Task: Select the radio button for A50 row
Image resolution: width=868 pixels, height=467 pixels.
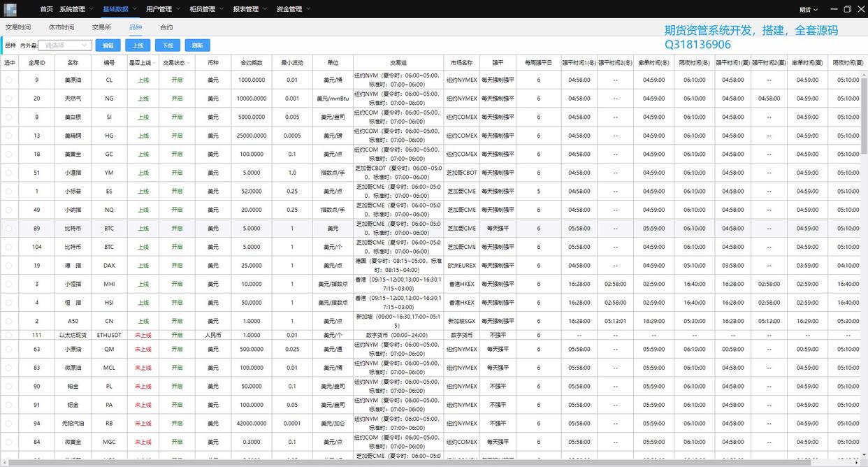Action: tap(9, 321)
